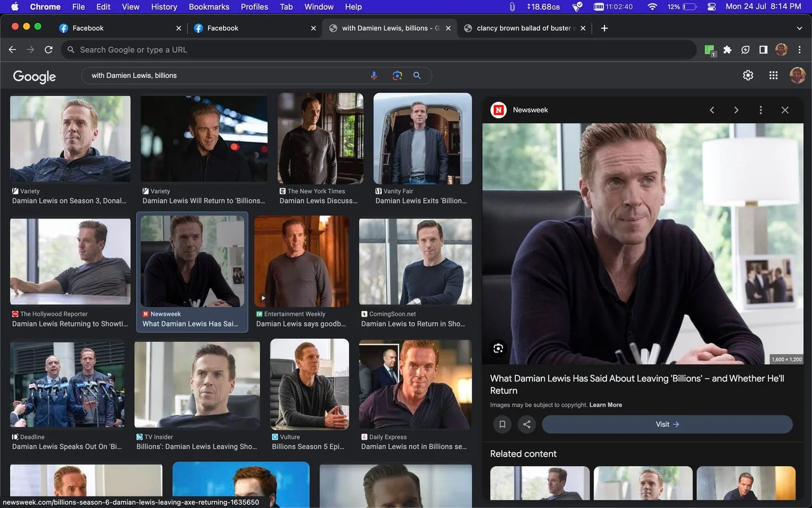Open Vanity Fair Damian Lewis thumbnail
Image resolution: width=812 pixels, height=508 pixels.
422,139
